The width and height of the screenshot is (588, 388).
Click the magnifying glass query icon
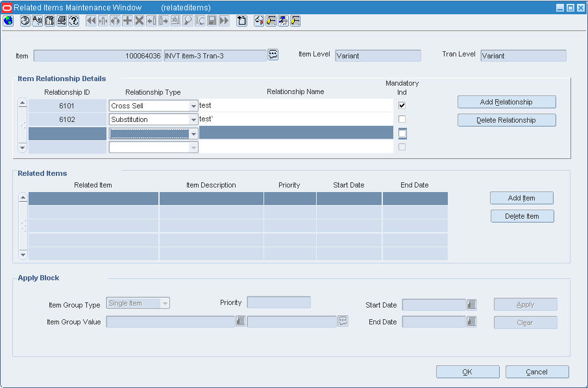tap(188, 21)
